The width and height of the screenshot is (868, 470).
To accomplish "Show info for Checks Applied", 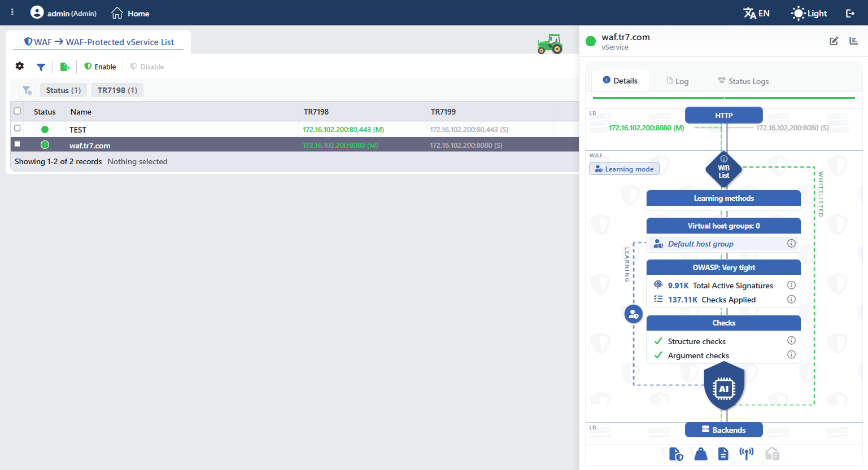I will [x=791, y=300].
